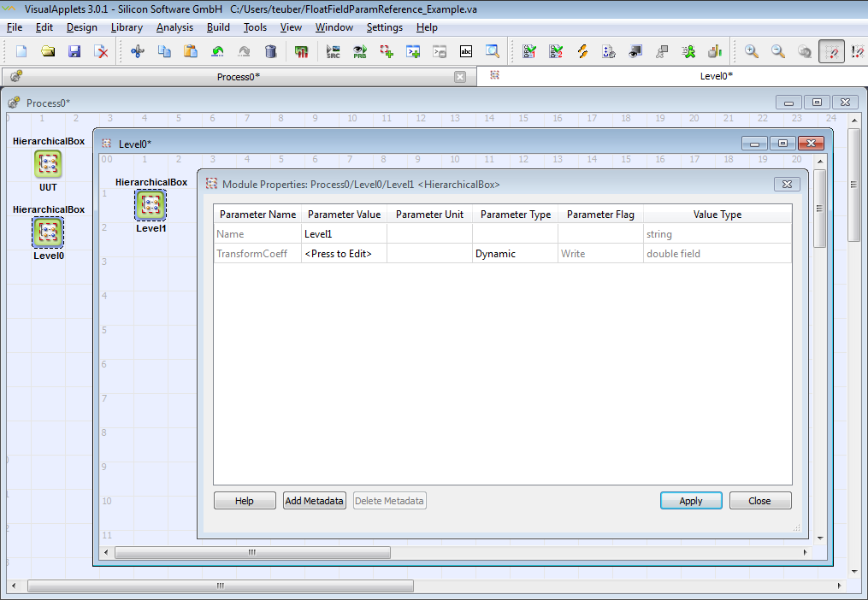Click the New file icon in toolbar
Viewport: 868px width, 600px height.
[21, 51]
